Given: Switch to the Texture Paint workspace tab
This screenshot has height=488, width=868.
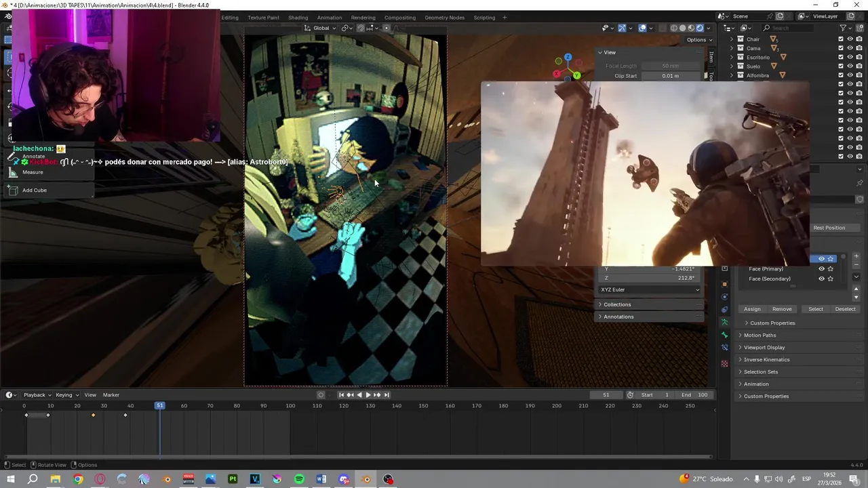Looking at the screenshot, I should [263, 18].
